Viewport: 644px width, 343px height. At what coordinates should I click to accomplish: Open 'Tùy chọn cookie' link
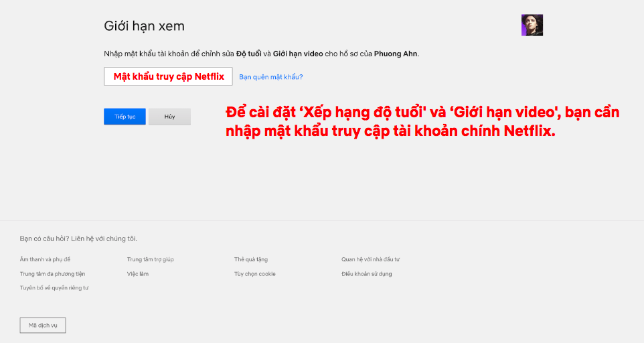tap(254, 274)
